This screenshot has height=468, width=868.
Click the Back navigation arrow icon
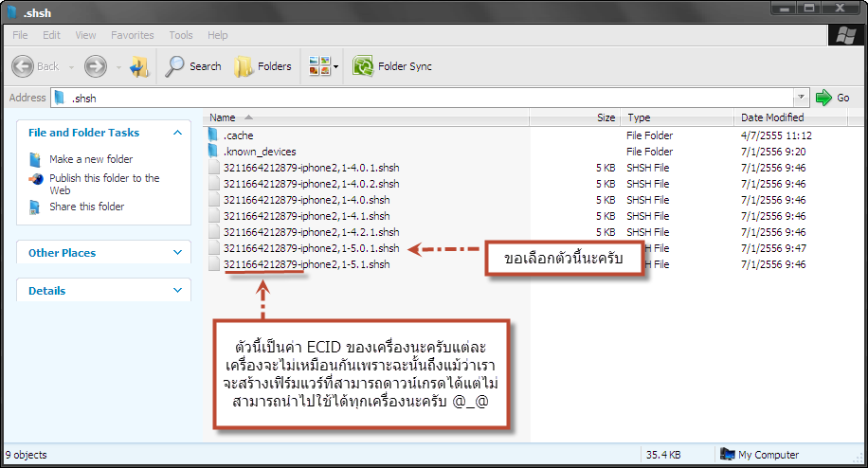25,66
